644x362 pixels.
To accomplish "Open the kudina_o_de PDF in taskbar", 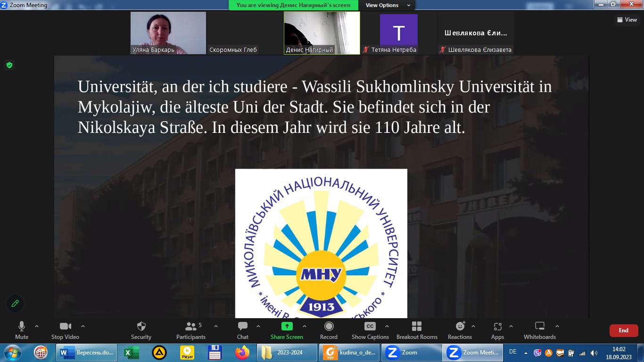I will [x=349, y=353].
